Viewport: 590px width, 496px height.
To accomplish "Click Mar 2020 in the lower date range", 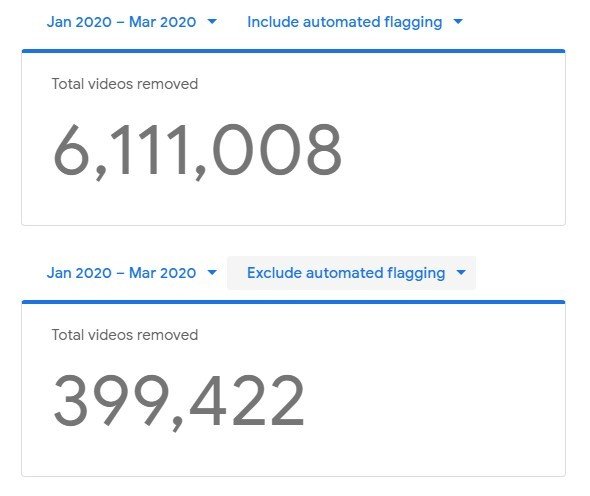I will [x=163, y=273].
